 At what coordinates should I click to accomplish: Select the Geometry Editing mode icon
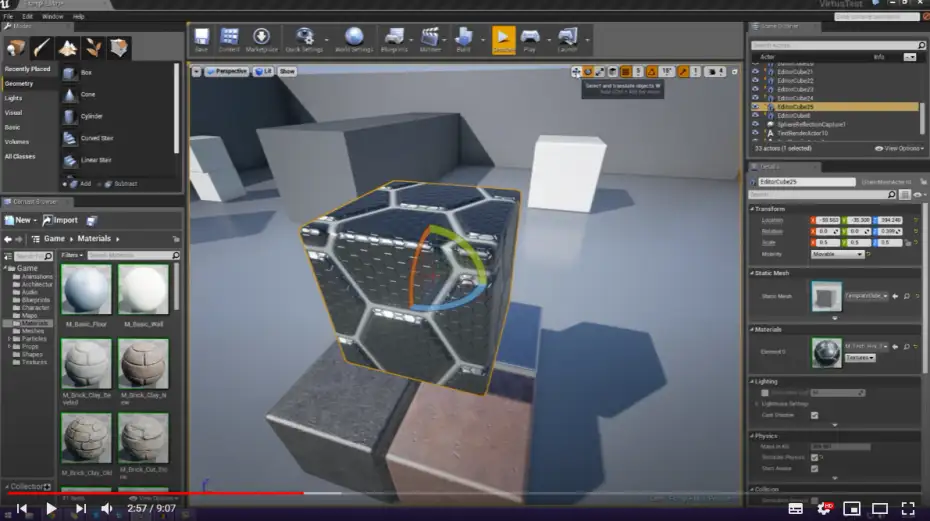119,47
